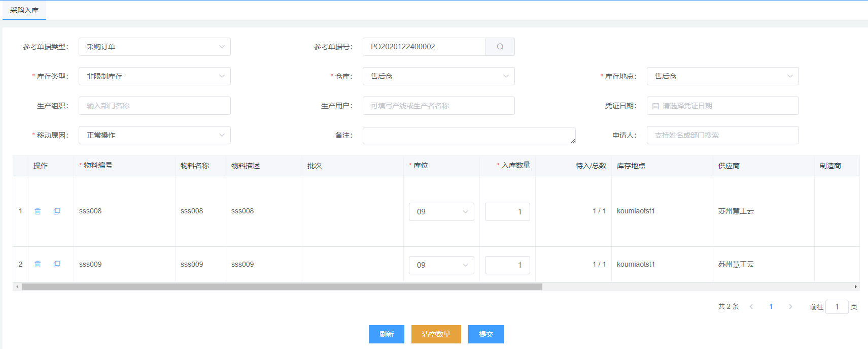Viewport: 868px width, 349px height.
Task: Click the 凭证日期 date picker field
Action: (x=722, y=106)
